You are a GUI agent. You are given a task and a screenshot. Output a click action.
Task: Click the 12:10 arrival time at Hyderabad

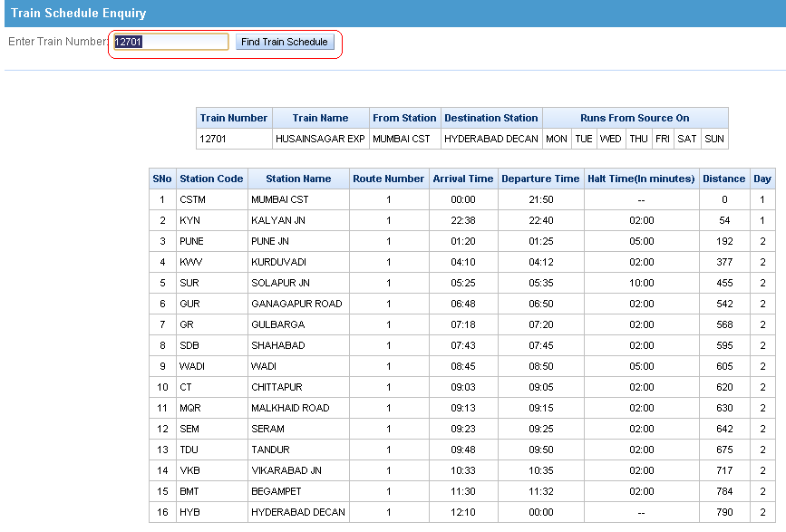pos(463,512)
